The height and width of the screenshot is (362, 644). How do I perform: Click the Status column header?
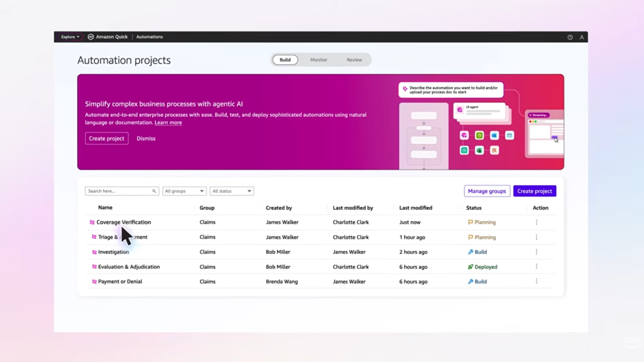coord(474,208)
